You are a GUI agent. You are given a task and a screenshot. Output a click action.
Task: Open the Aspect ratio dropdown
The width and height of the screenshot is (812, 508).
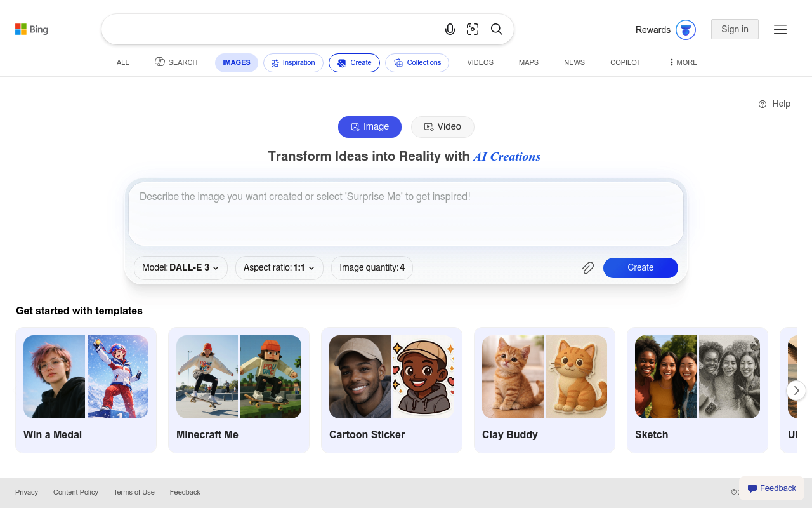[279, 268]
